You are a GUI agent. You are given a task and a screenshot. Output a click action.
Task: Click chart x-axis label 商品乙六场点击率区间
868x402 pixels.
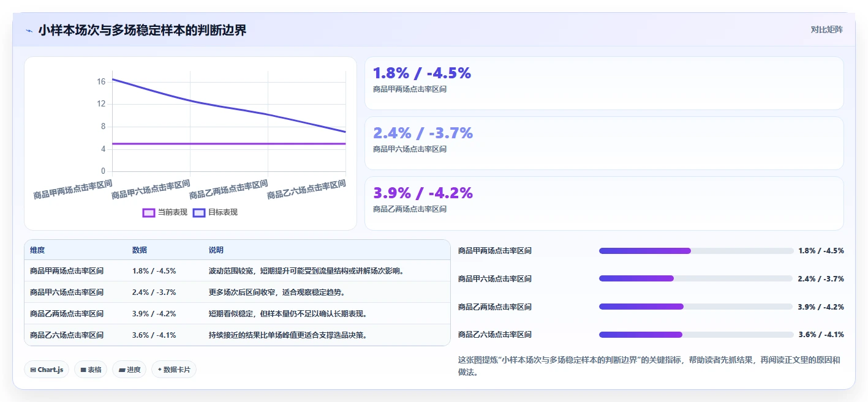tap(307, 190)
